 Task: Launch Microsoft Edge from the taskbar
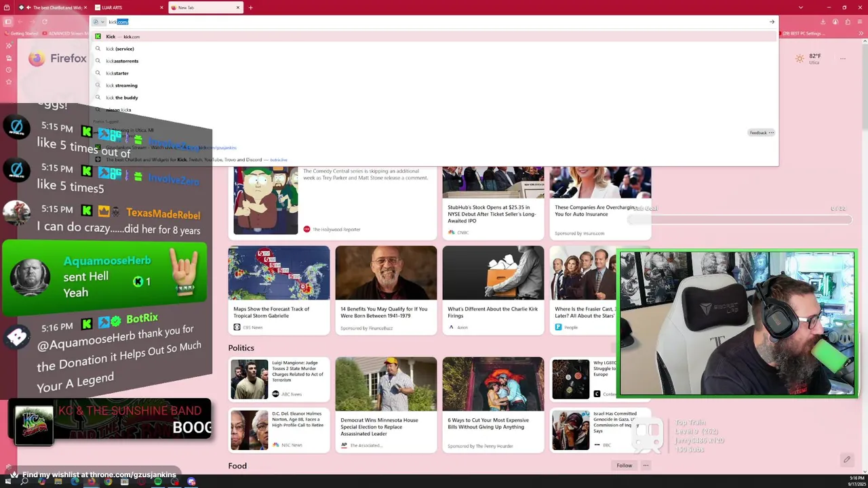[x=75, y=482]
